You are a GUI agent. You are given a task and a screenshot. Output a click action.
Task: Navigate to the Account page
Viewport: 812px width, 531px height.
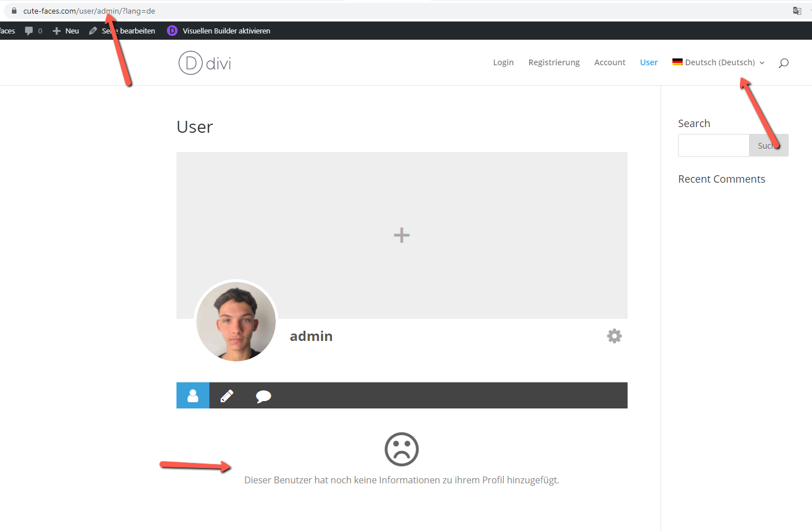click(609, 62)
